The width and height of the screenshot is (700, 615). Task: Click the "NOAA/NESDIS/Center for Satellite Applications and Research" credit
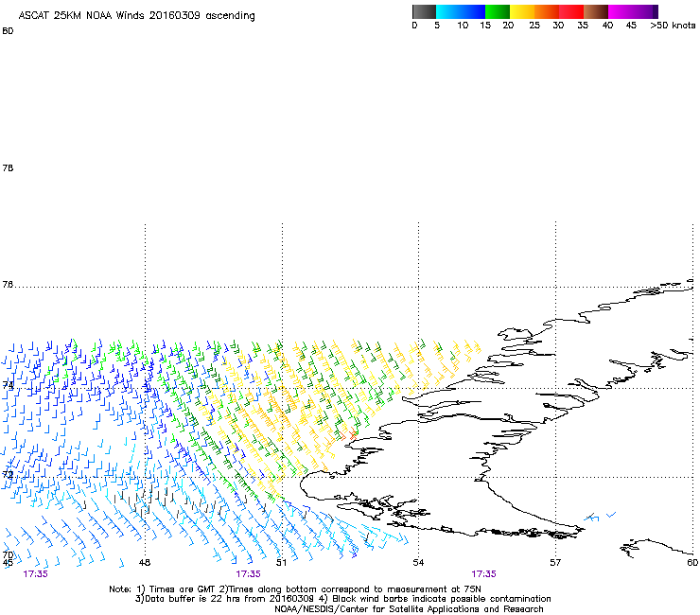(409, 609)
